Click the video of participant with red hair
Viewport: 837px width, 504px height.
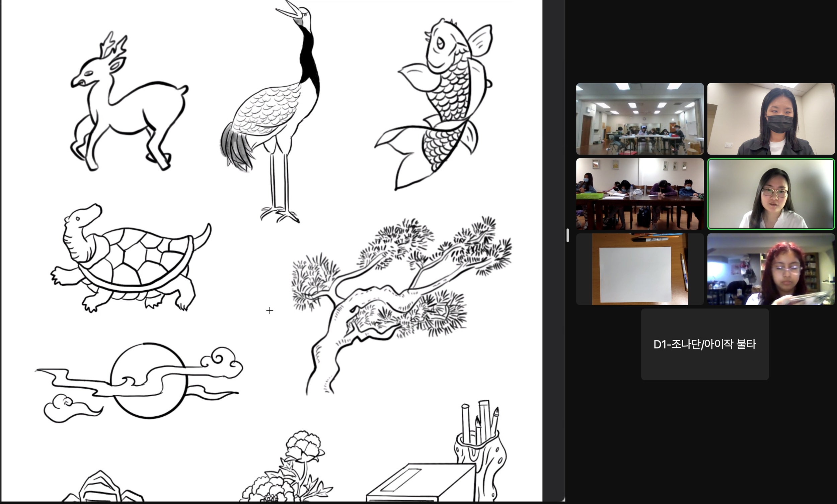pos(771,269)
